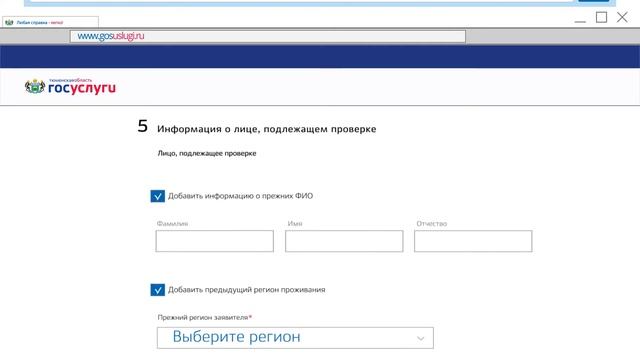The width and height of the screenshot is (640, 360).
Task: Click the Госуслуги logo emblem
Action: 35,87
